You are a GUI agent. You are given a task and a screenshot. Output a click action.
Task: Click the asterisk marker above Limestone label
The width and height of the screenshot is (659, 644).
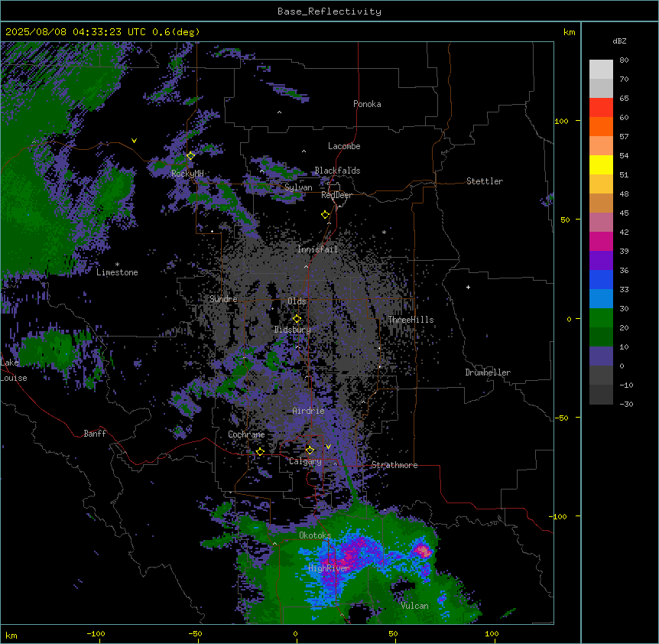[x=117, y=265]
